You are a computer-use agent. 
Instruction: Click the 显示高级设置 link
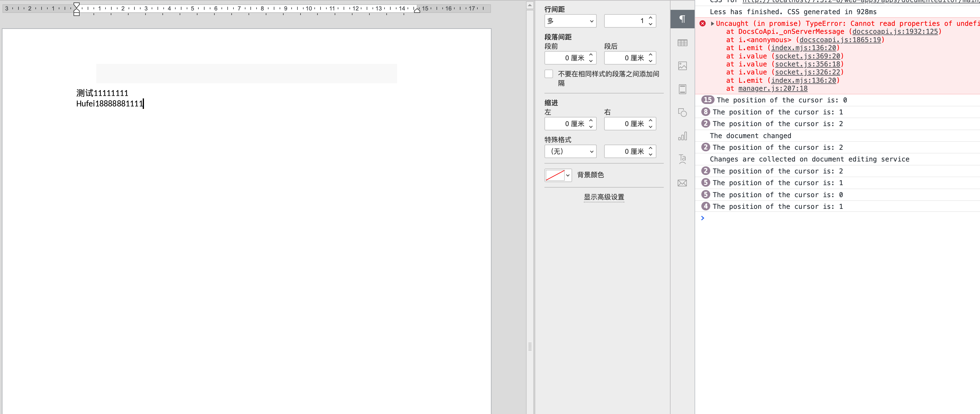tap(604, 197)
